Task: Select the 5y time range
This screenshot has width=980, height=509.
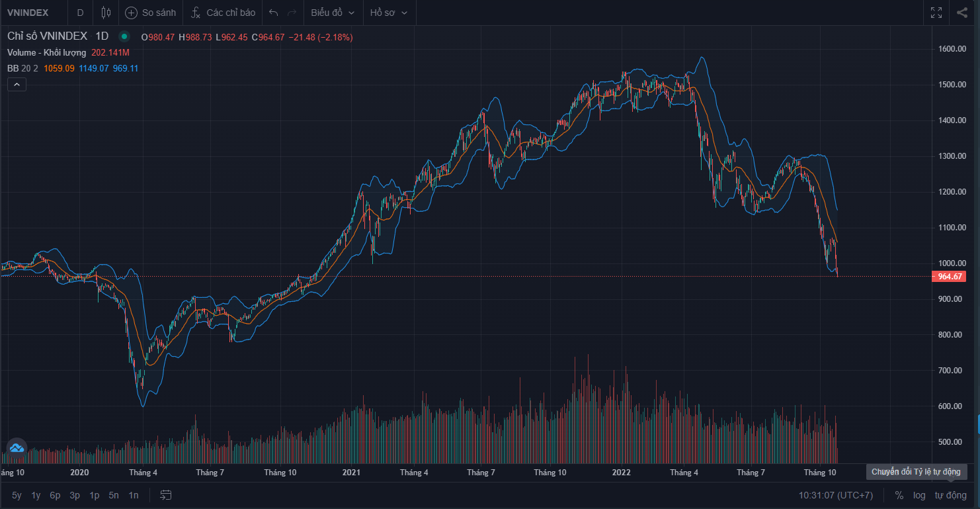Action: coord(17,495)
